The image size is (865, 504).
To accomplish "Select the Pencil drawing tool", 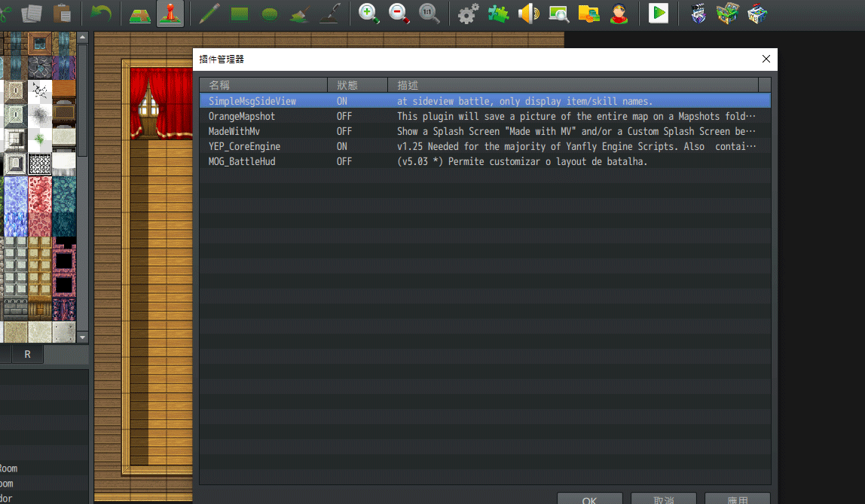I will [x=209, y=14].
